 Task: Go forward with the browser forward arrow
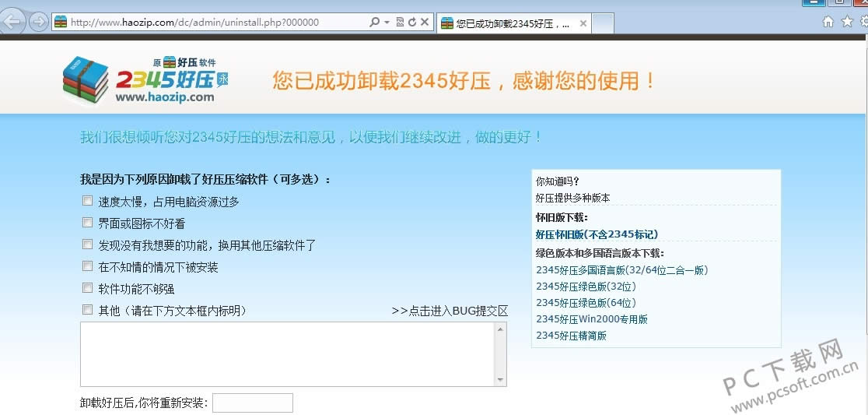pyautogui.click(x=38, y=22)
